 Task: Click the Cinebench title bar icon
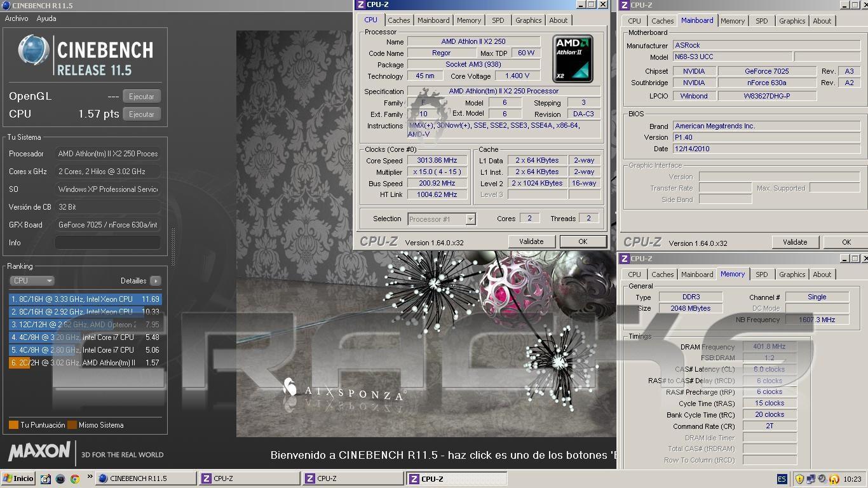click(6, 5)
